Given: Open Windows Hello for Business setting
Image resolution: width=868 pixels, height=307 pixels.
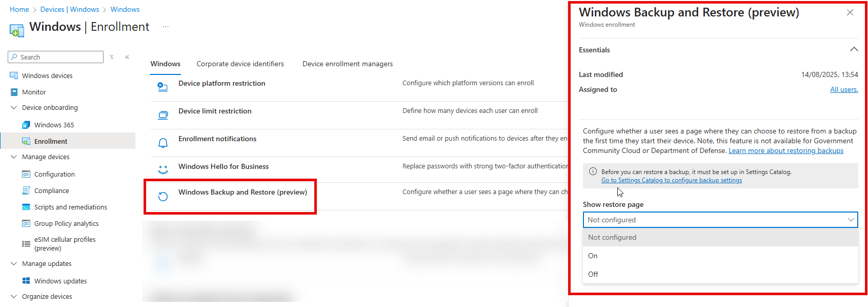Looking at the screenshot, I should (x=224, y=166).
